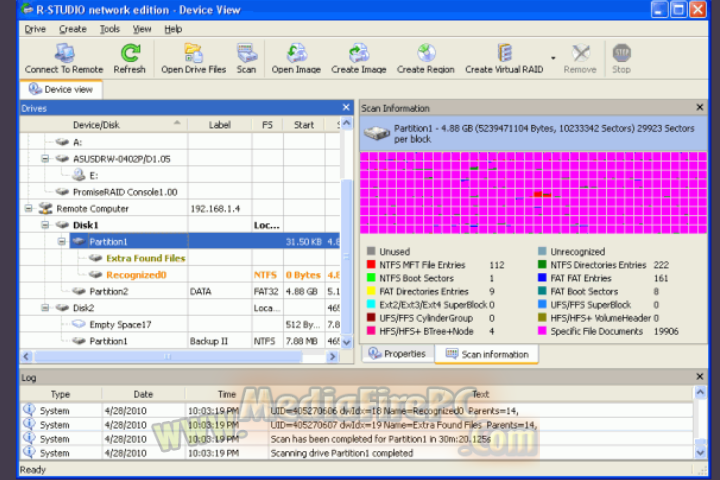Collapse the Remote Computer tree node

(28, 209)
